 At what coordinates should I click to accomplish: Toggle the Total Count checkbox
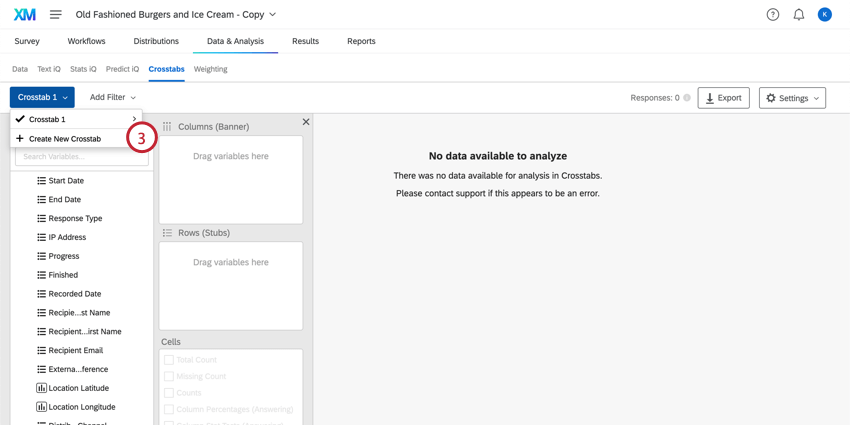coord(169,360)
